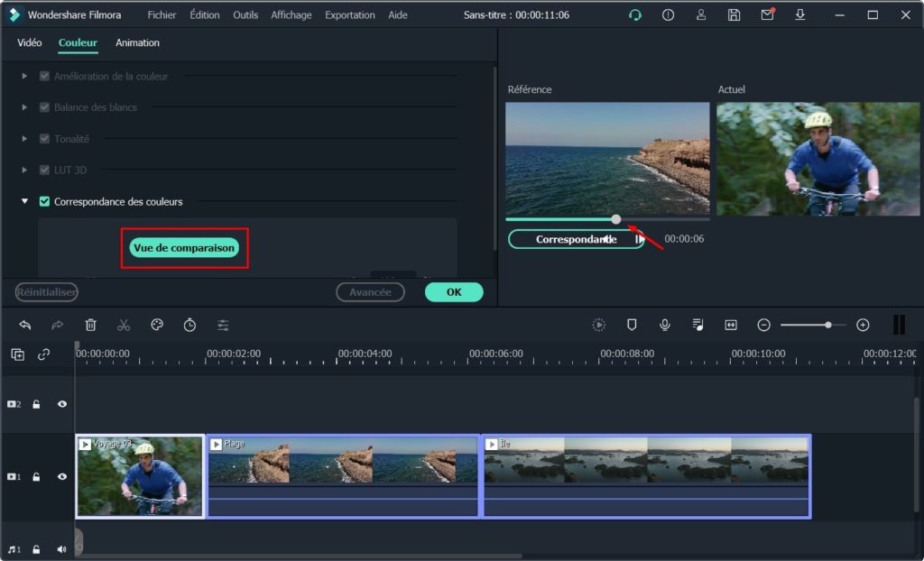The image size is (924, 561).
Task: Open the Outils menu
Action: coord(245,15)
